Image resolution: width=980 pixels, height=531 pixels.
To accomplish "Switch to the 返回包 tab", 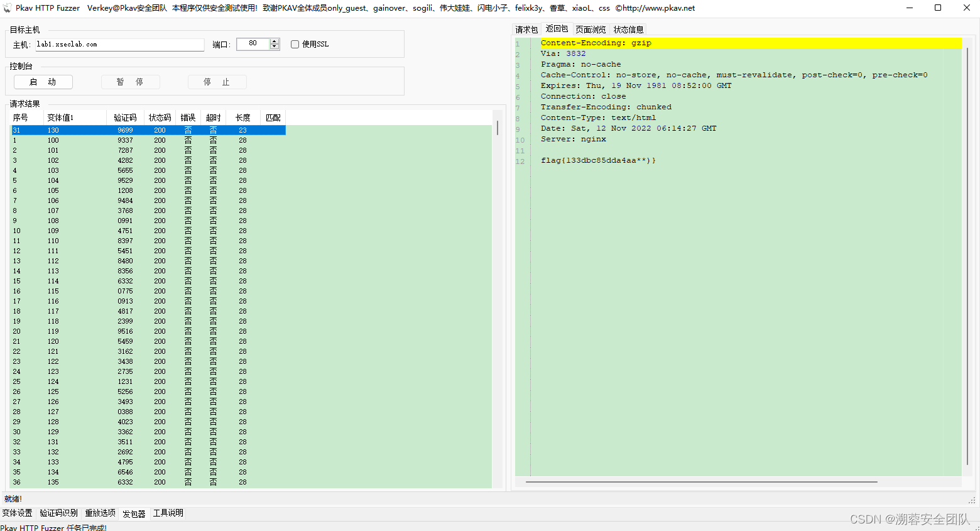I will tap(557, 28).
